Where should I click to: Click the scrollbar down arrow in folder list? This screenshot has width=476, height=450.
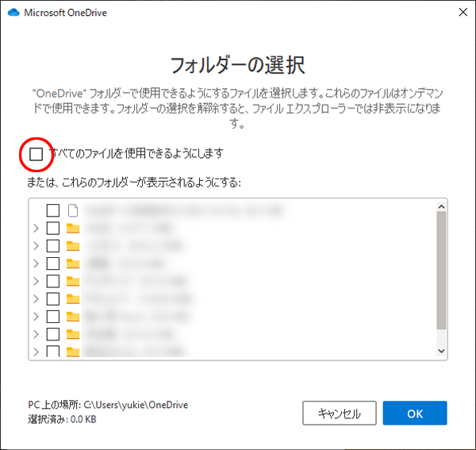pyautogui.click(x=441, y=351)
